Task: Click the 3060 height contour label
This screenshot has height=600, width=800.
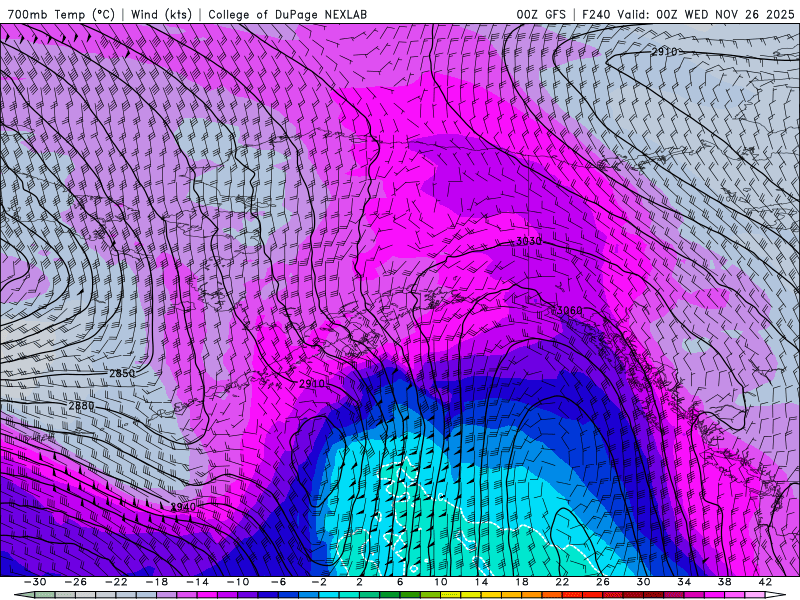Action: pyautogui.click(x=569, y=310)
